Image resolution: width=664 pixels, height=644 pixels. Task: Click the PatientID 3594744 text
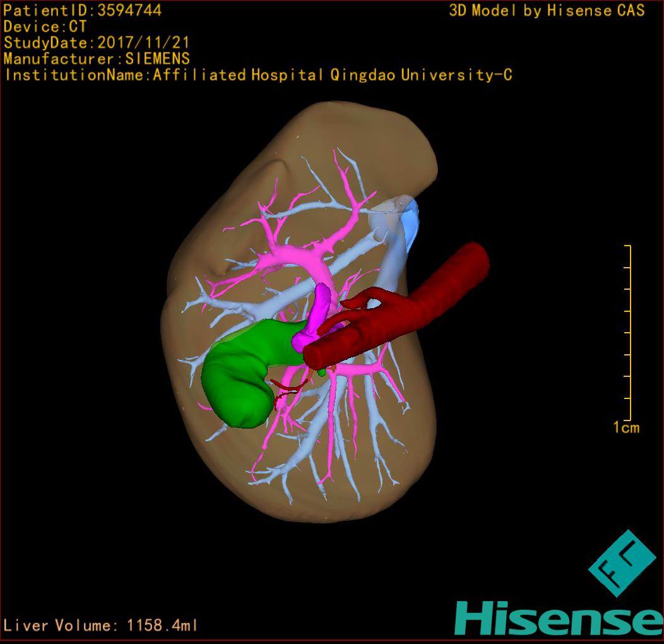pos(82,10)
